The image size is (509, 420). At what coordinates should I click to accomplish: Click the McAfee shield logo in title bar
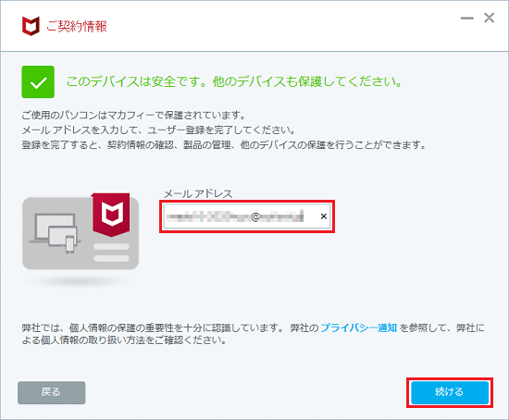pos(31,26)
